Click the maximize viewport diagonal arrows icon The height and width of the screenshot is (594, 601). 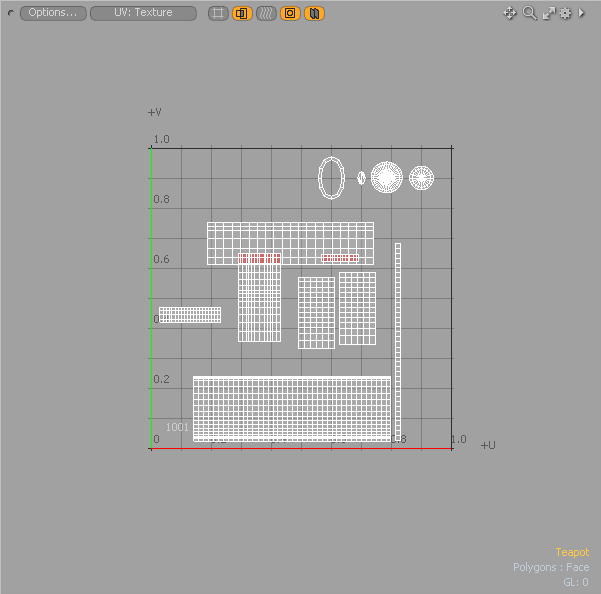(548, 13)
